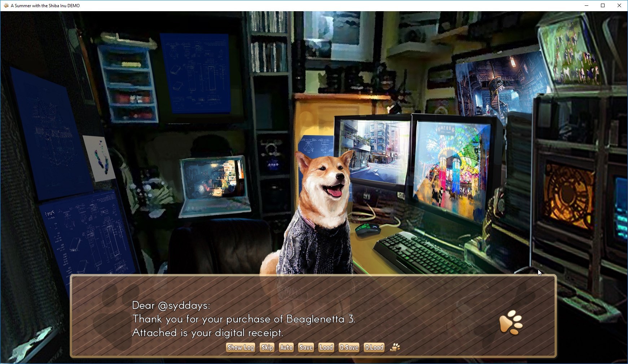This screenshot has width=628, height=364.
Task: Open the paw-shaped Menu icon
Action: [x=395, y=347]
